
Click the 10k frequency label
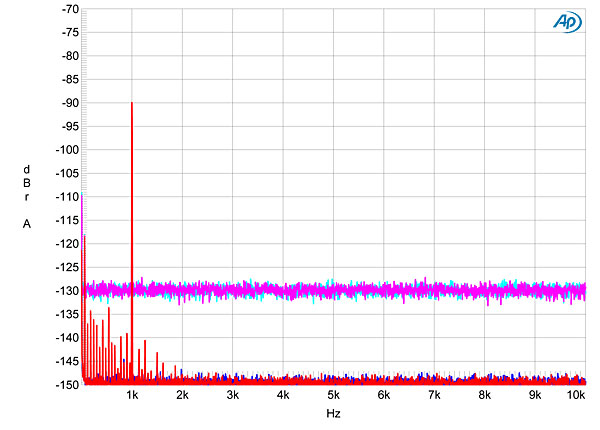pyautogui.click(x=576, y=395)
